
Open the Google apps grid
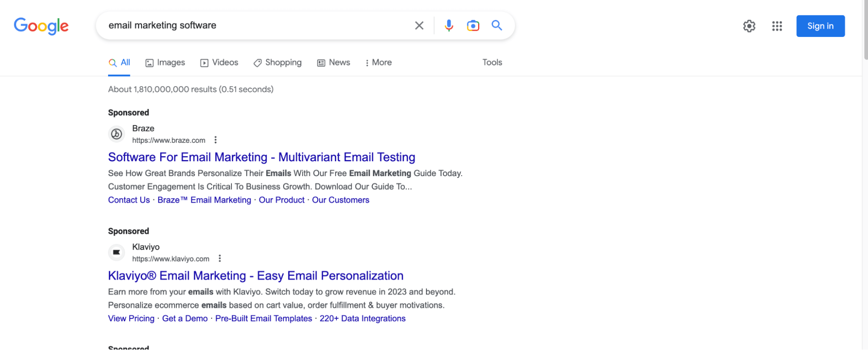(x=777, y=26)
